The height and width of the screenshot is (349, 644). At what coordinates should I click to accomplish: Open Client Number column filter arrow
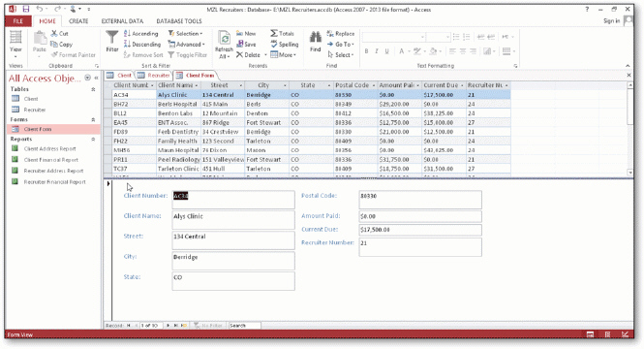click(152, 85)
